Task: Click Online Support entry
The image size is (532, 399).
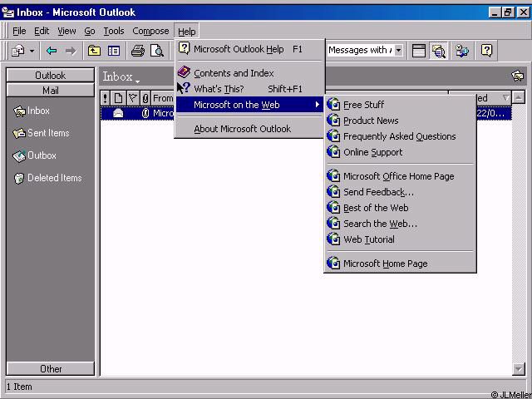Action: pos(401,152)
